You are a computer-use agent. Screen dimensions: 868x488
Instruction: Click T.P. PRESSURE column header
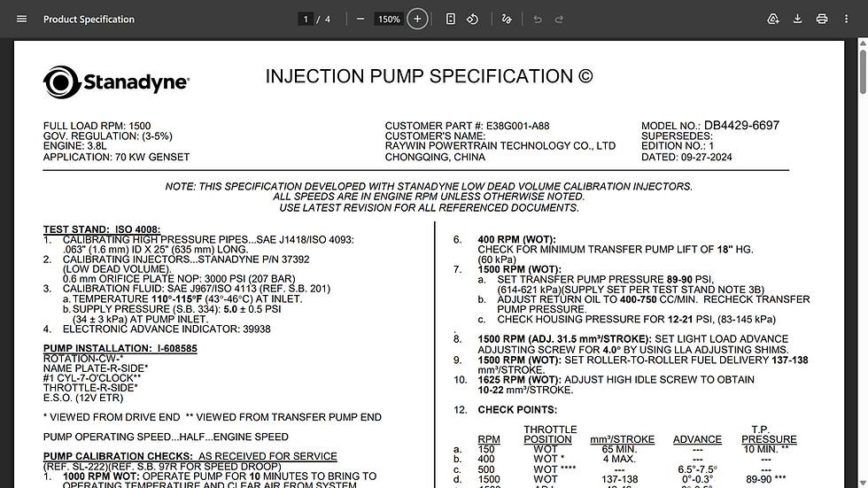tap(769, 434)
